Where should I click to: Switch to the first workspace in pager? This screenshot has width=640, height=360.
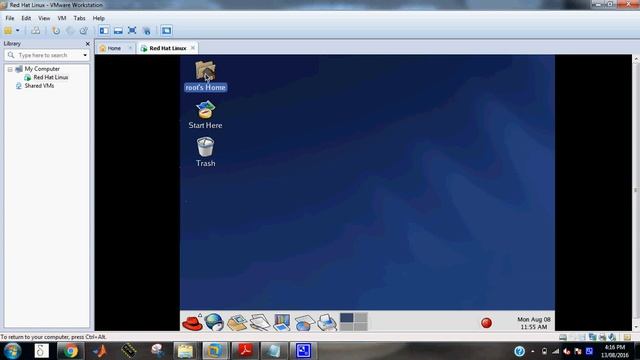pyautogui.click(x=347, y=318)
